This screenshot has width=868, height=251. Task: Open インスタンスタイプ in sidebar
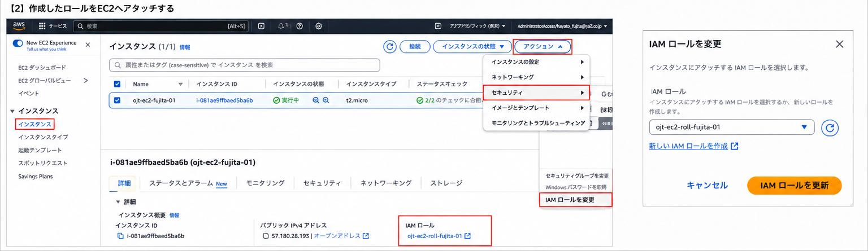click(x=43, y=137)
